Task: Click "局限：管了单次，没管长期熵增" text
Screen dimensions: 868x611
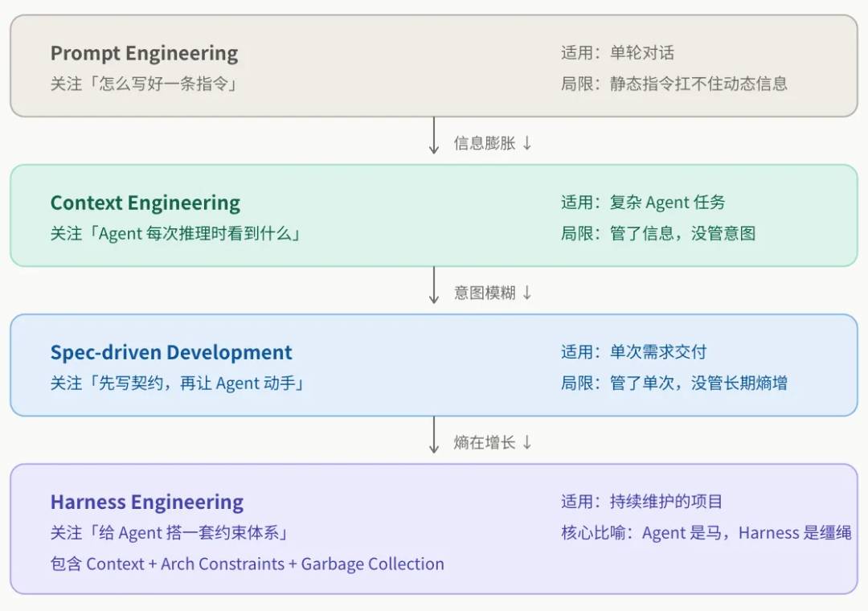Action: pos(674,383)
